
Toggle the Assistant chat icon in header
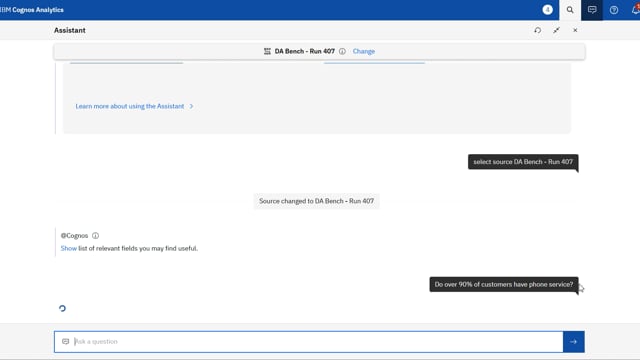pyautogui.click(x=592, y=10)
